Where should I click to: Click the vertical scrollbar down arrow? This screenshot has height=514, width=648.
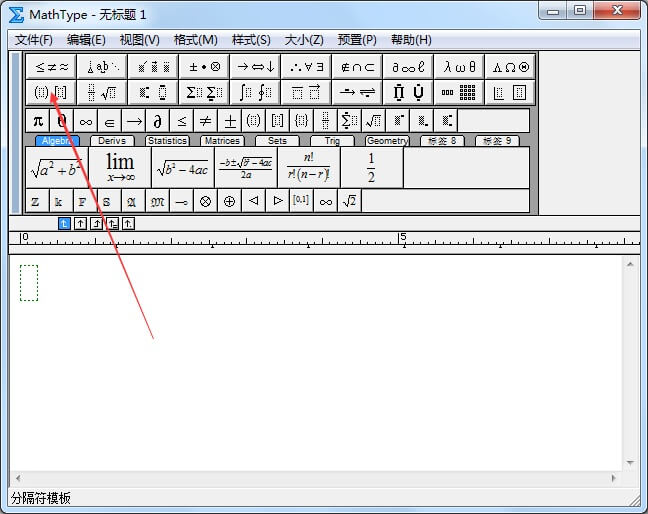(630, 463)
